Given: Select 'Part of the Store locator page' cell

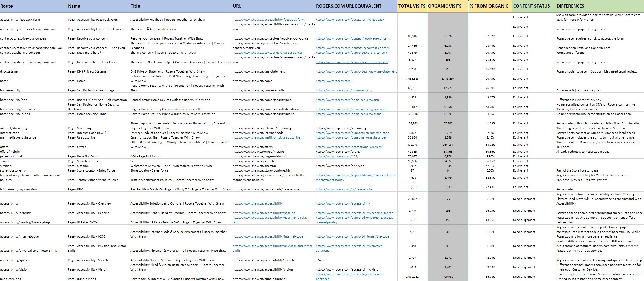Looking at the screenshot, I should click(600, 170).
